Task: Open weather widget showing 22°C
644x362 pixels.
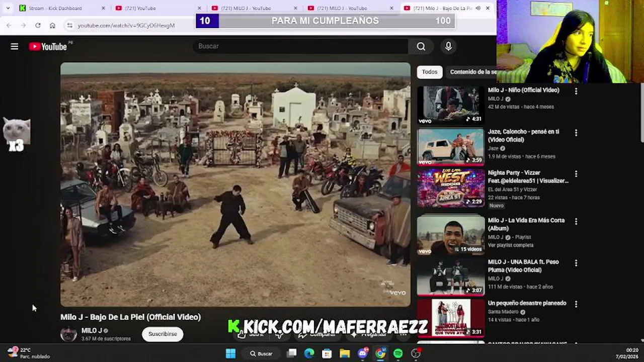Action: pyautogui.click(x=28, y=353)
